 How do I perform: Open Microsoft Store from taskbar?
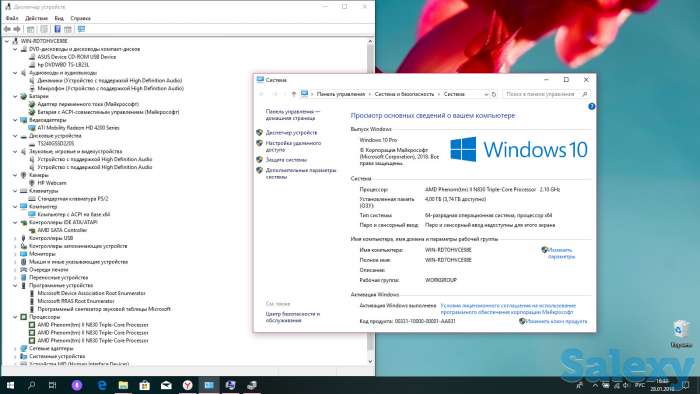pos(145,385)
